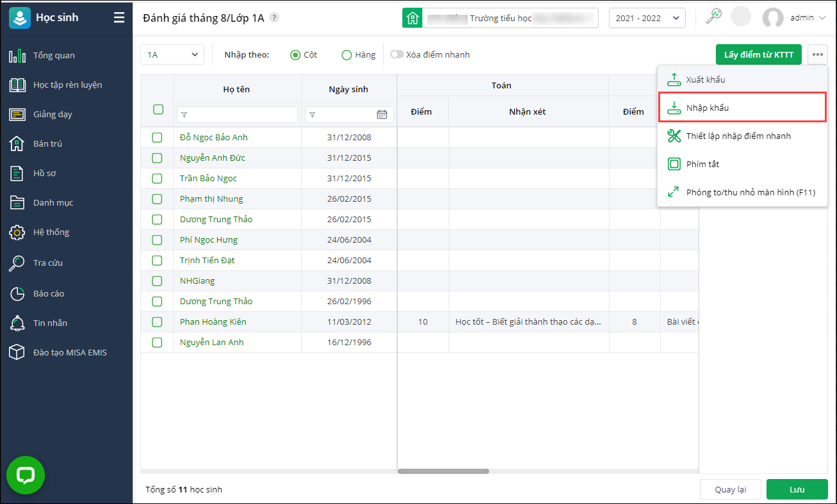
Task: Check the box for Phạm thị Nhung
Action: tap(157, 199)
